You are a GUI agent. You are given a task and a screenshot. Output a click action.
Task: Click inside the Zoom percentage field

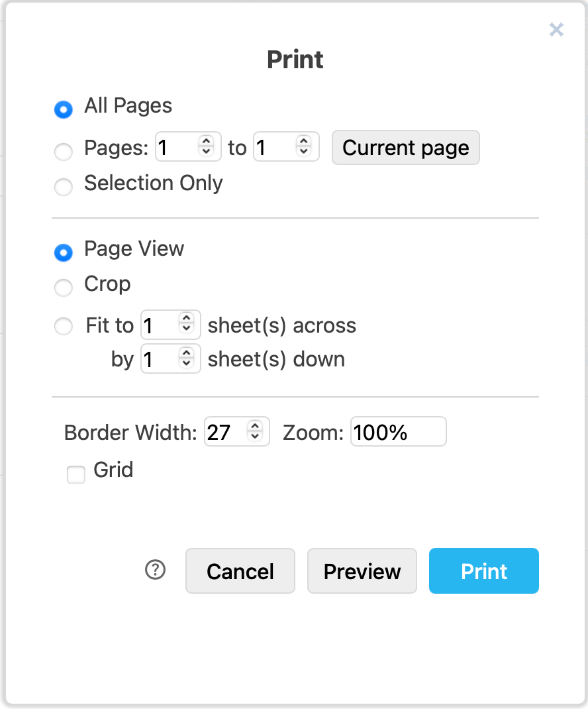[x=398, y=431]
